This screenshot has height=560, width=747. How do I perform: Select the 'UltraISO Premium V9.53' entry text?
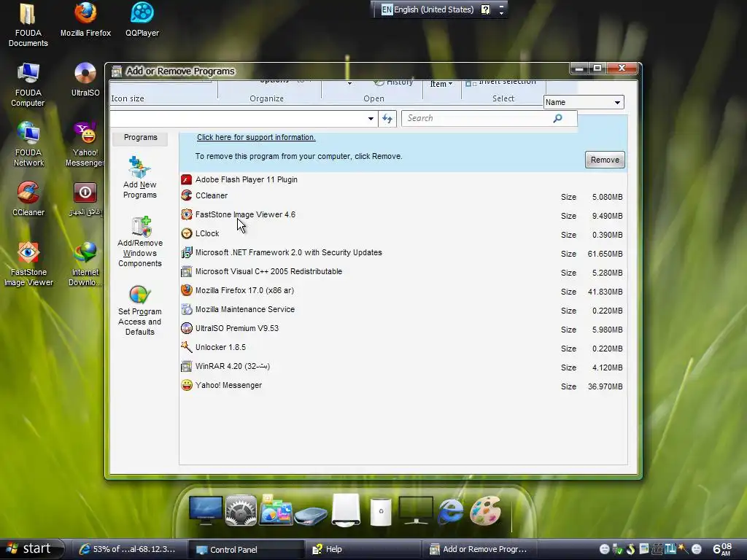(237, 329)
